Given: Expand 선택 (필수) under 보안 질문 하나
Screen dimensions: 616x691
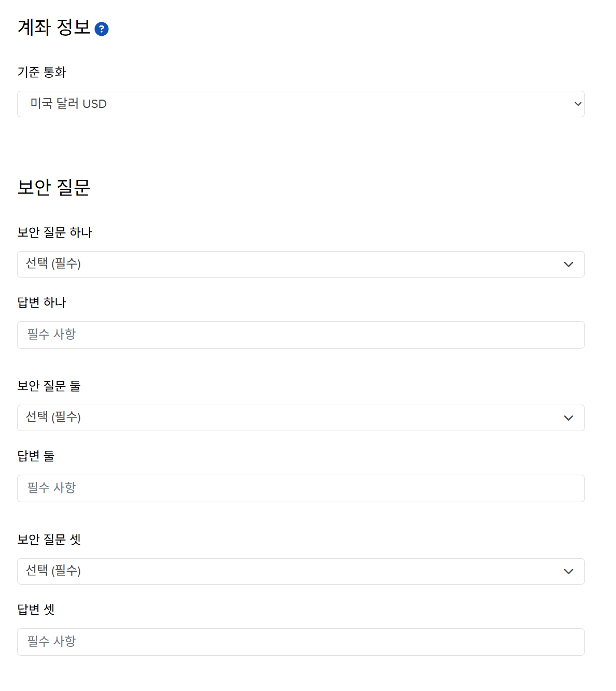Looking at the screenshot, I should coord(301,265).
